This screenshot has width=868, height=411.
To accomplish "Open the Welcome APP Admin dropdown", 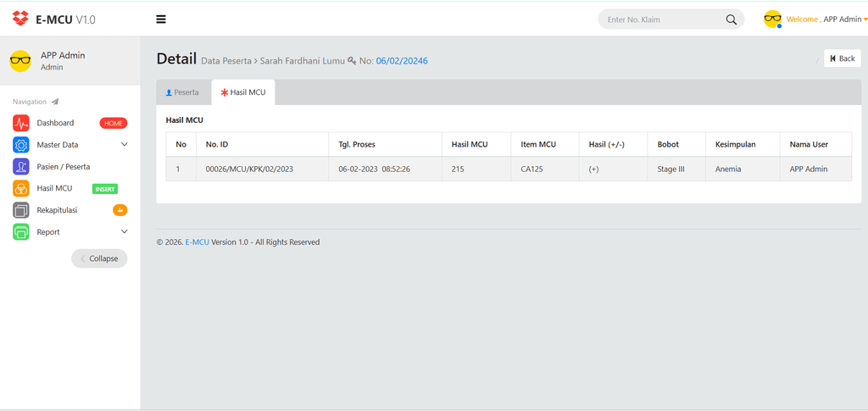I will point(826,19).
